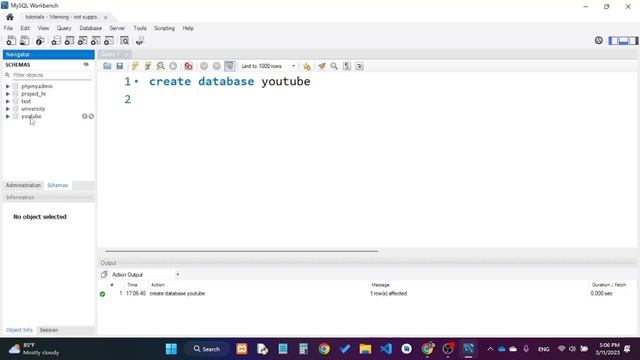Viewport: 640px width, 360px height.
Task: Expand the phpmyadmin schema
Action: pyautogui.click(x=8, y=87)
